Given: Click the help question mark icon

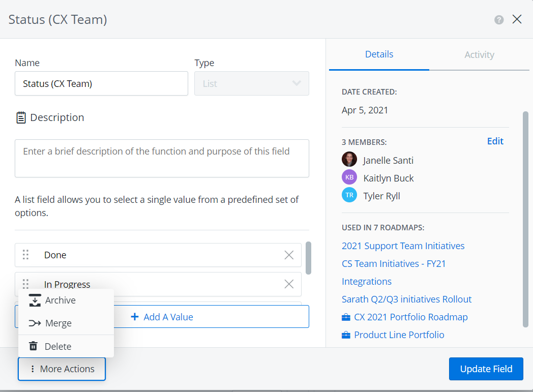Looking at the screenshot, I should coord(499,20).
